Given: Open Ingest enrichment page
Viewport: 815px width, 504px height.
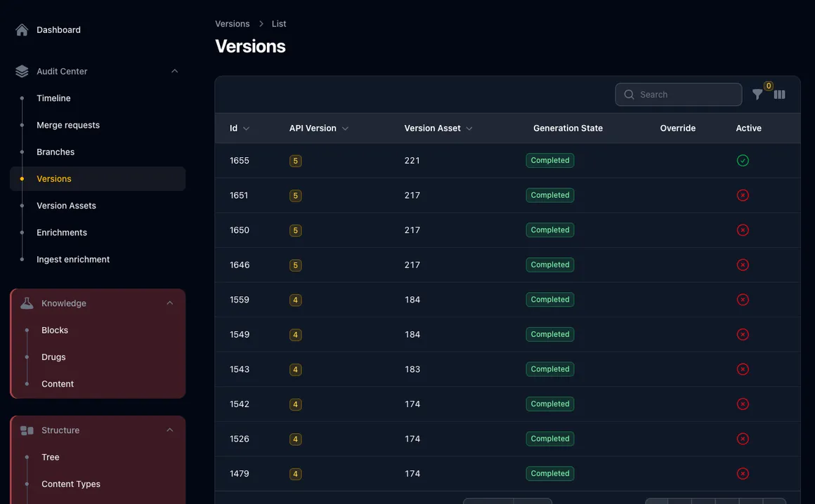Looking at the screenshot, I should [73, 260].
